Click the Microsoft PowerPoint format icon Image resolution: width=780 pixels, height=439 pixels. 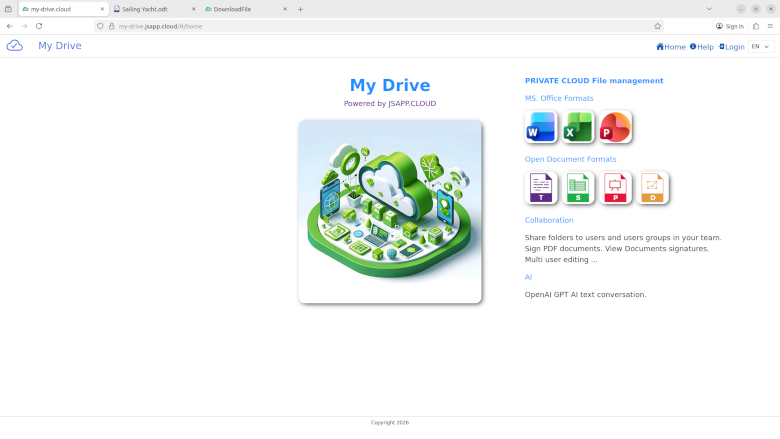(616, 127)
